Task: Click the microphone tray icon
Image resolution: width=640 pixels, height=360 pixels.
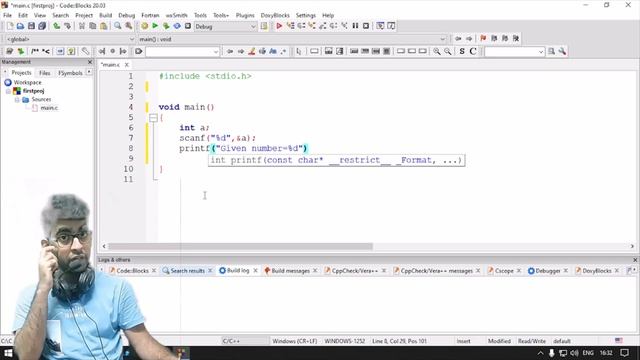Action: [551, 353]
